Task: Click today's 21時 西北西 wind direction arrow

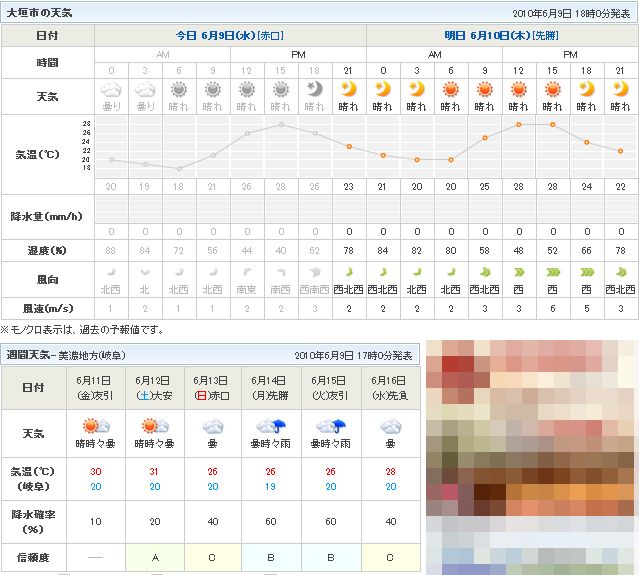Action: pyautogui.click(x=349, y=272)
